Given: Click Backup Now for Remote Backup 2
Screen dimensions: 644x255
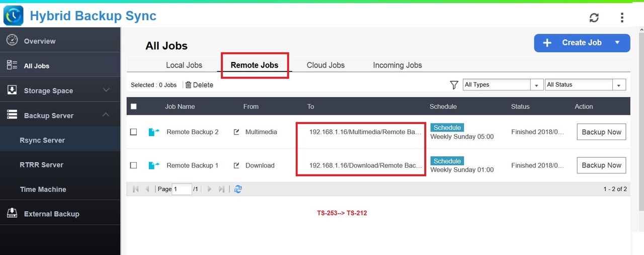Looking at the screenshot, I should (x=601, y=132).
